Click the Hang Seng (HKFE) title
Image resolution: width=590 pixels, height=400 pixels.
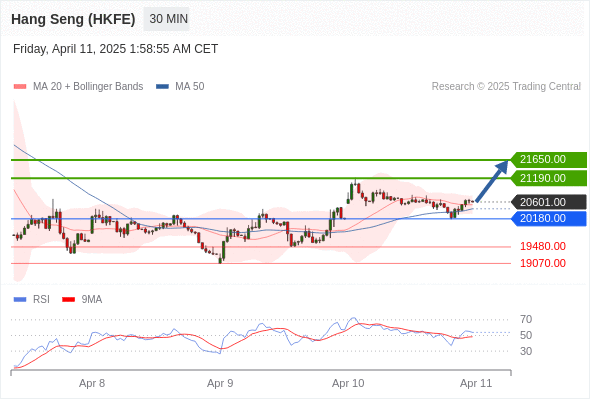(x=73, y=19)
